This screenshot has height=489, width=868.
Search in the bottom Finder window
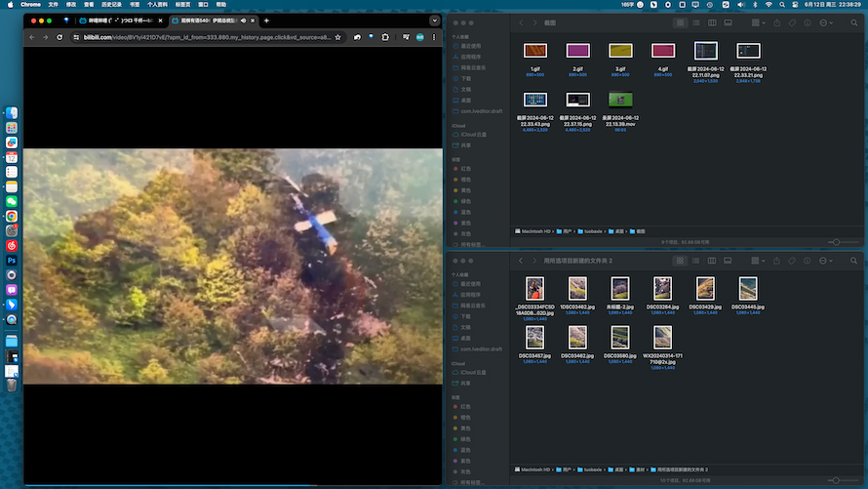854,261
